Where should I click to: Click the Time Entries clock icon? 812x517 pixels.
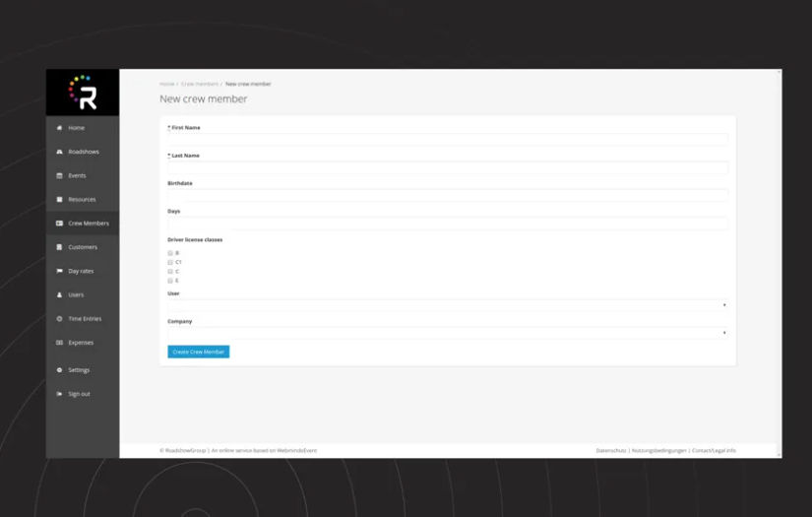pyautogui.click(x=59, y=319)
